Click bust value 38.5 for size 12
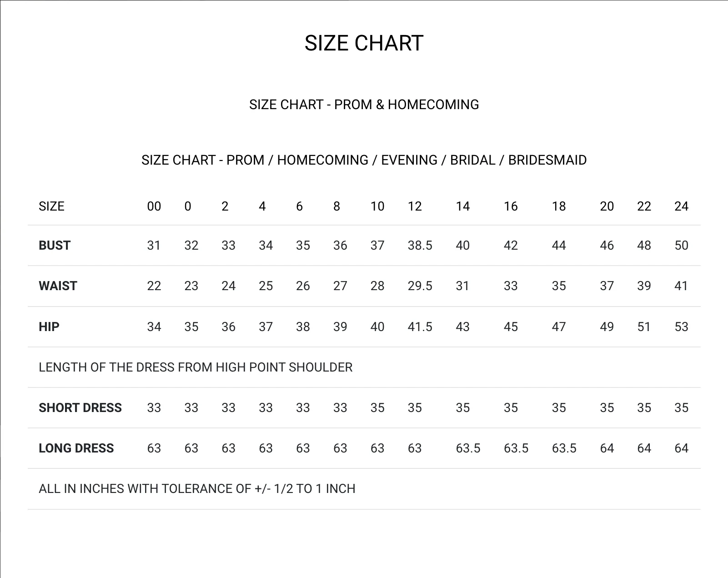 [x=420, y=246]
